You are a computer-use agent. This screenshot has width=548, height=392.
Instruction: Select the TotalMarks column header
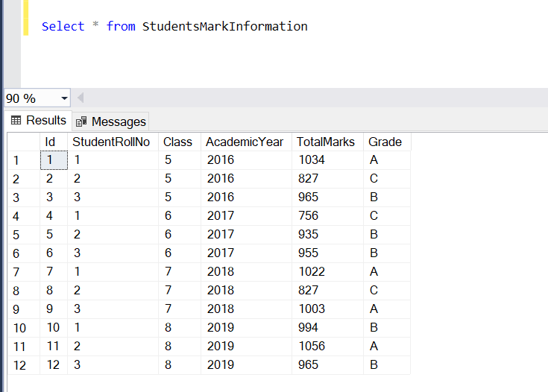tap(326, 142)
